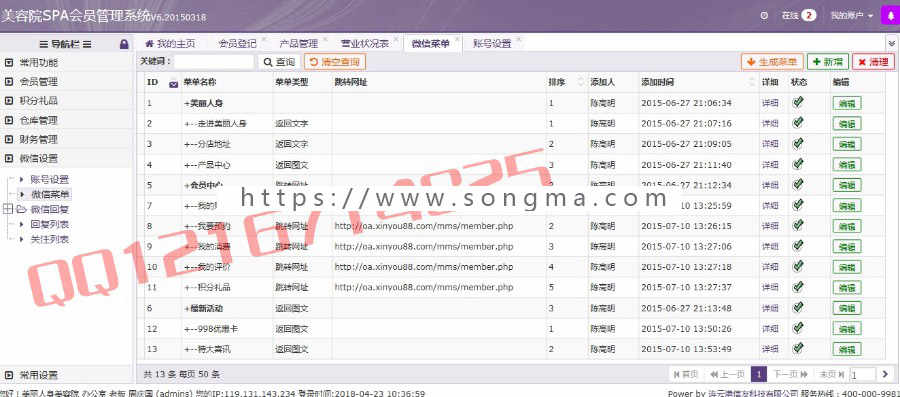The width and height of the screenshot is (900, 397).
Task: Go to 上一页 previous page
Action: click(x=727, y=375)
